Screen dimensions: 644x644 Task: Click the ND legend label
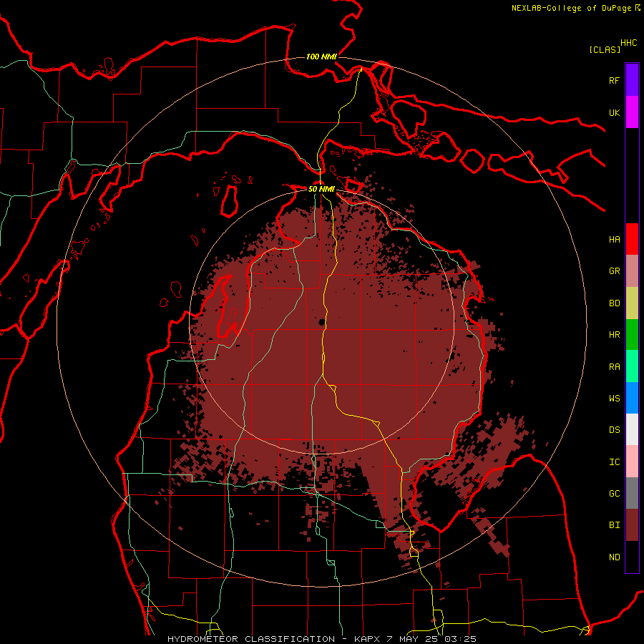614,557
